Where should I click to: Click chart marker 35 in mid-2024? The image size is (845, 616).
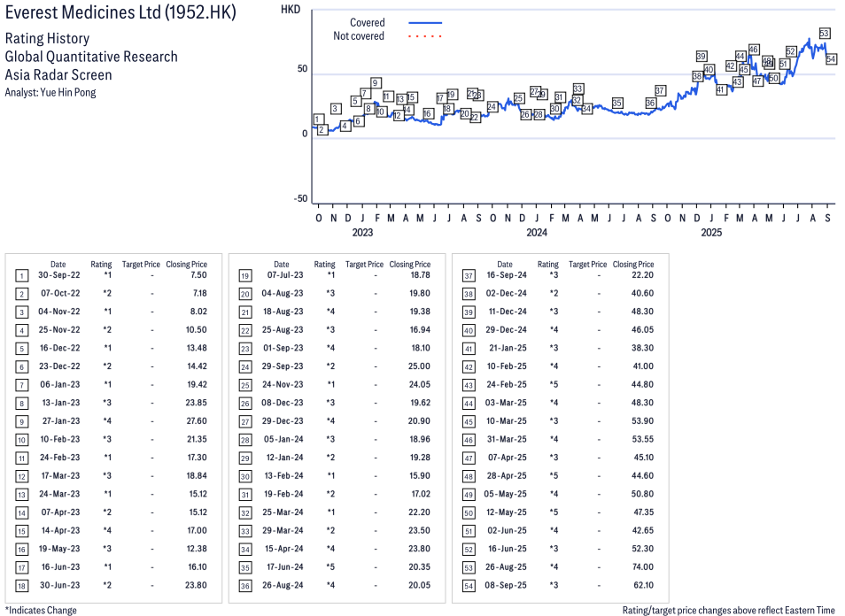(617, 103)
